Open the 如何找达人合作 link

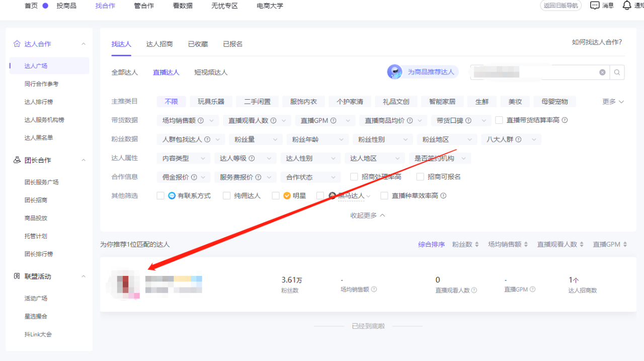click(596, 42)
